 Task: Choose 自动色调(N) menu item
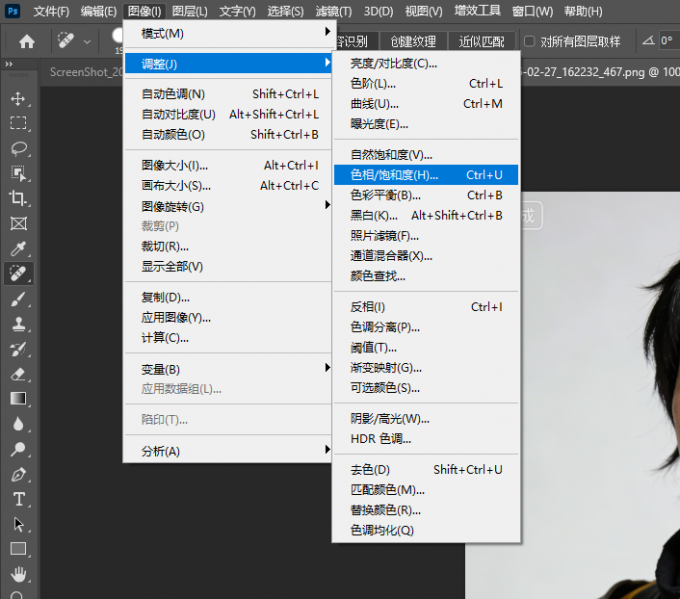point(228,94)
